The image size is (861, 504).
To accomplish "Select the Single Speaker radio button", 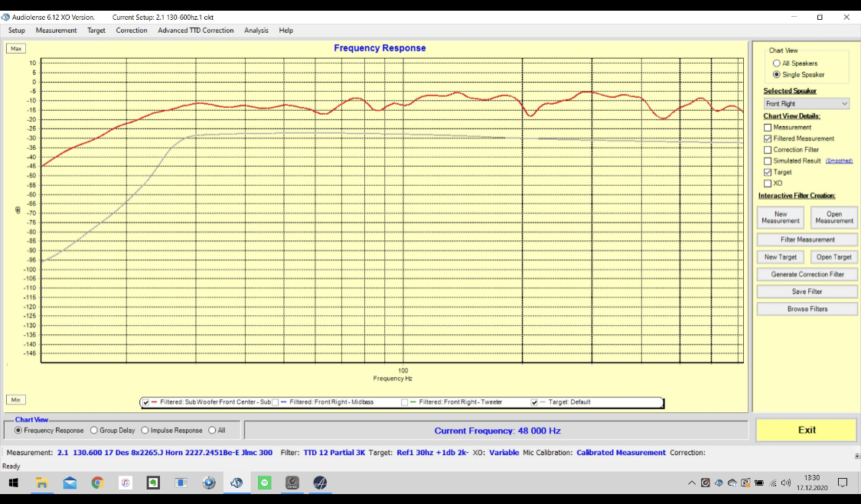I will point(777,75).
